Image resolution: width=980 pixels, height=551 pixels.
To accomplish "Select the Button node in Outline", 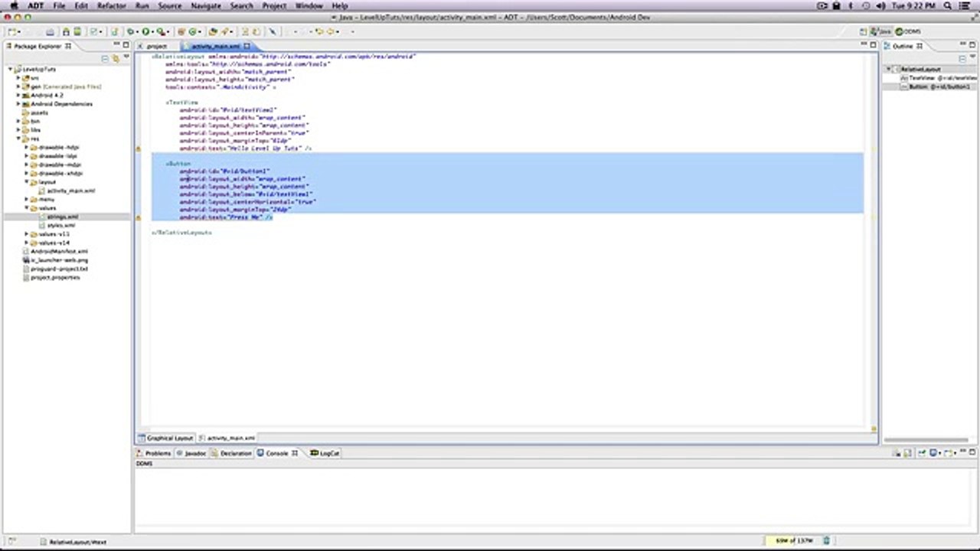I will point(938,86).
